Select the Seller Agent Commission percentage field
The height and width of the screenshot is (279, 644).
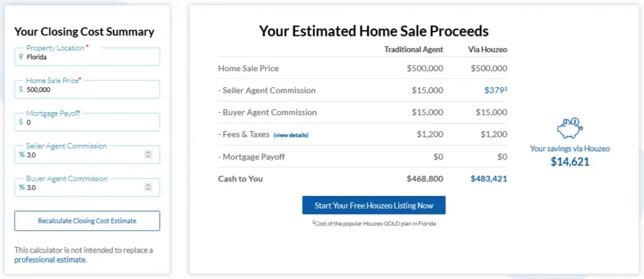[x=82, y=155]
